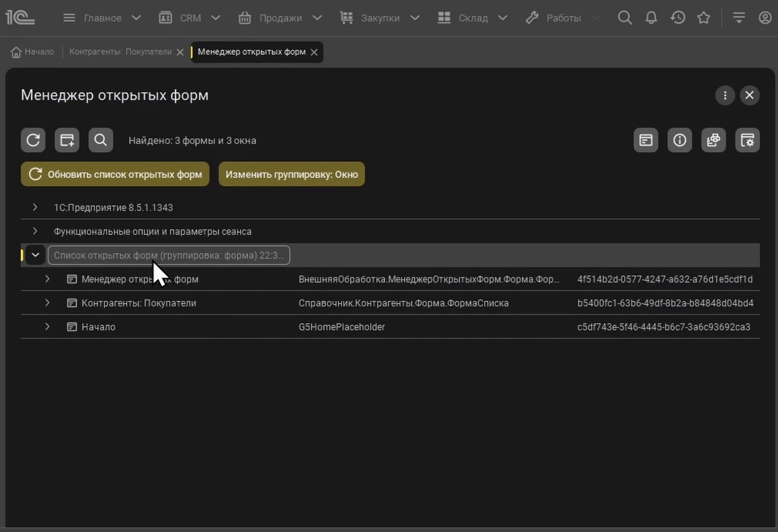Expand the chevron next to Главное
The height and width of the screenshot is (532, 778).
(136, 18)
